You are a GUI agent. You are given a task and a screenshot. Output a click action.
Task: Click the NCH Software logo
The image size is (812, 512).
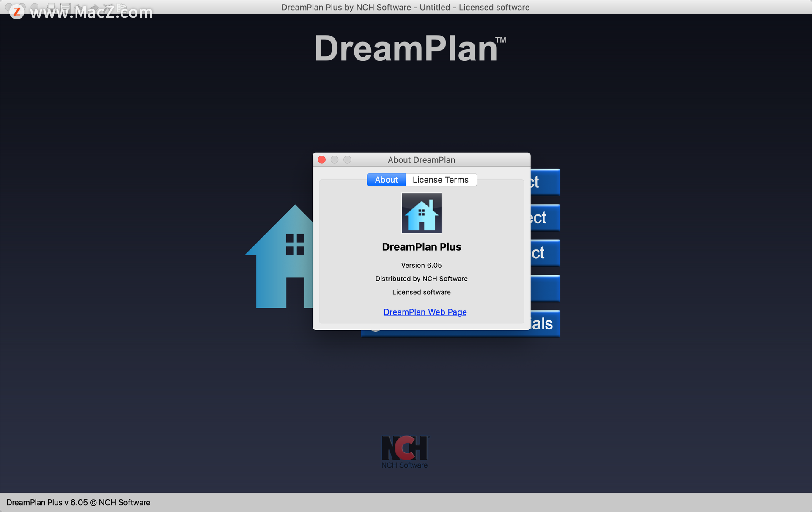pyautogui.click(x=405, y=452)
